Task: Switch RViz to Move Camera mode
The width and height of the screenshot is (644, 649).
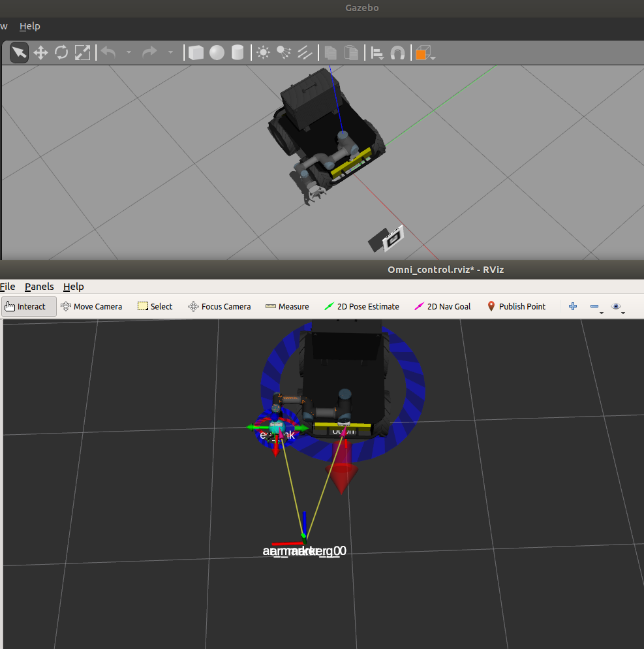Action: pos(91,306)
